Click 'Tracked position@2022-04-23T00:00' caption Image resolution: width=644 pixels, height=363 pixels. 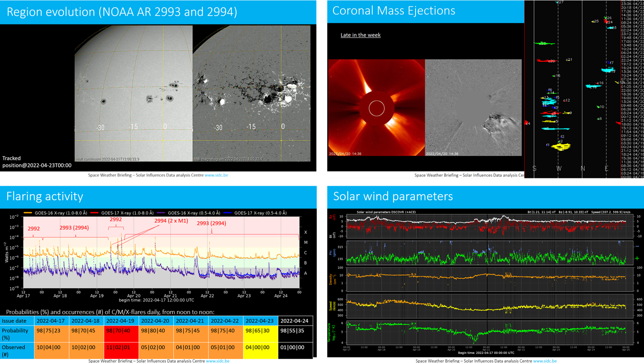click(x=37, y=162)
